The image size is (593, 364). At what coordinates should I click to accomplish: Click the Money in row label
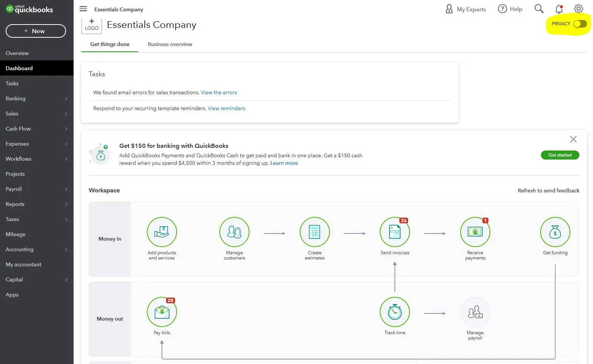pyautogui.click(x=110, y=239)
